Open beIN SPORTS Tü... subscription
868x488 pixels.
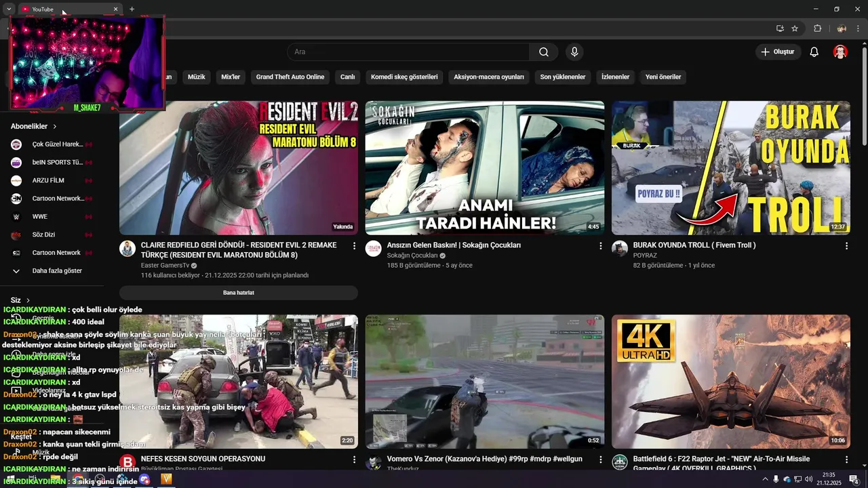point(52,163)
